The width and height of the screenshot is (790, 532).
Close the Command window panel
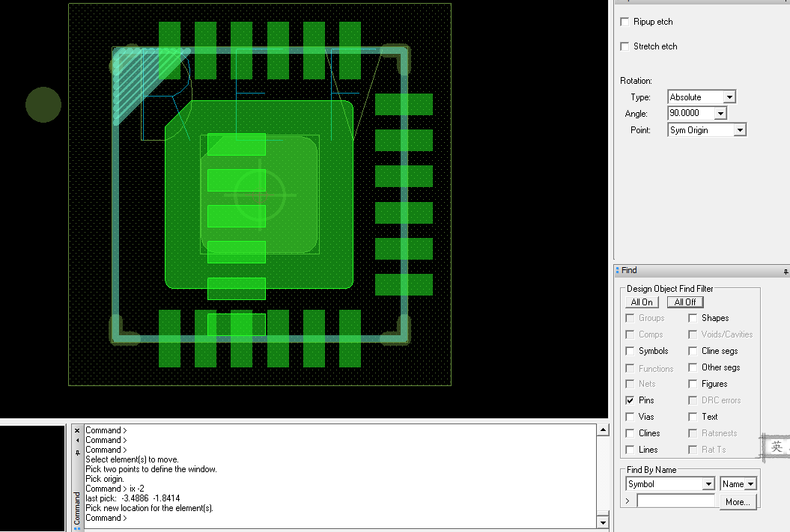pos(77,430)
